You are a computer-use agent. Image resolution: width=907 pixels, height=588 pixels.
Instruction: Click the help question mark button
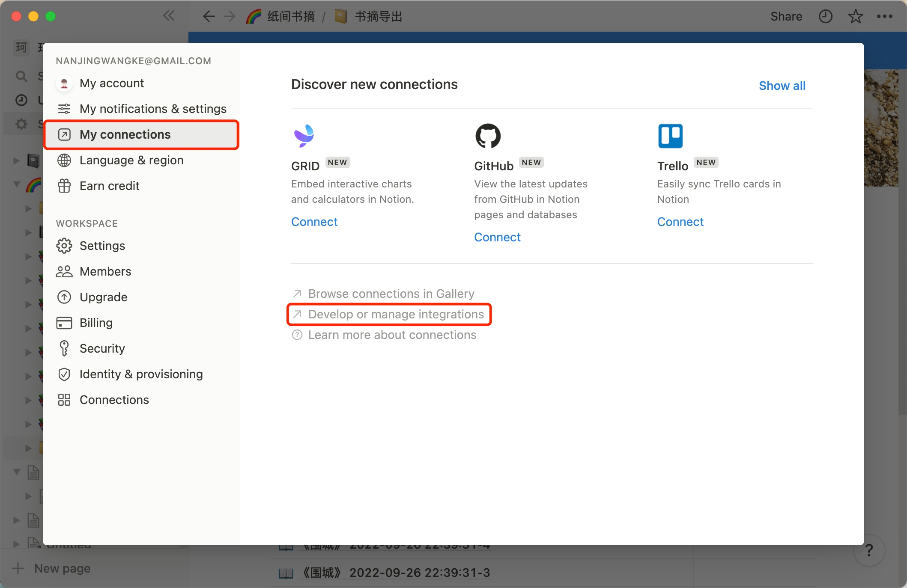pyautogui.click(x=869, y=550)
